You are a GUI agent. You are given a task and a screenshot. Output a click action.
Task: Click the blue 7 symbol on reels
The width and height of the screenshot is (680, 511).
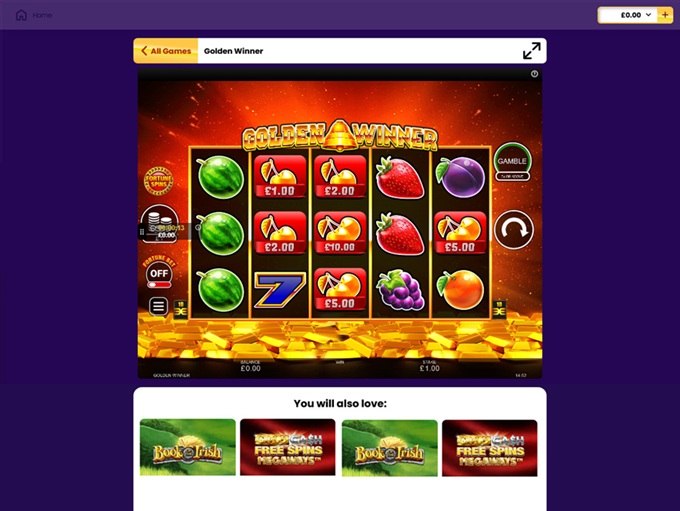tap(280, 289)
